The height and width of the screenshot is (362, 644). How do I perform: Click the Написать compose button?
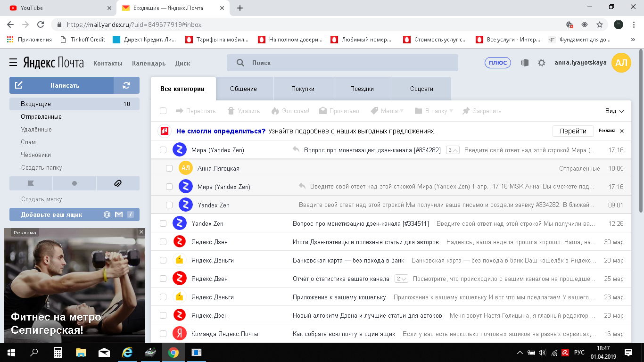pyautogui.click(x=61, y=85)
